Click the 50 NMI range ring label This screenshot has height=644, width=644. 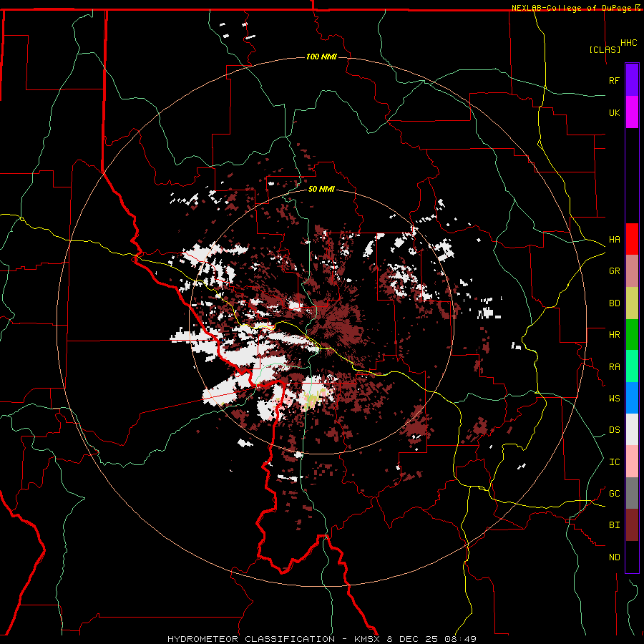point(321,190)
